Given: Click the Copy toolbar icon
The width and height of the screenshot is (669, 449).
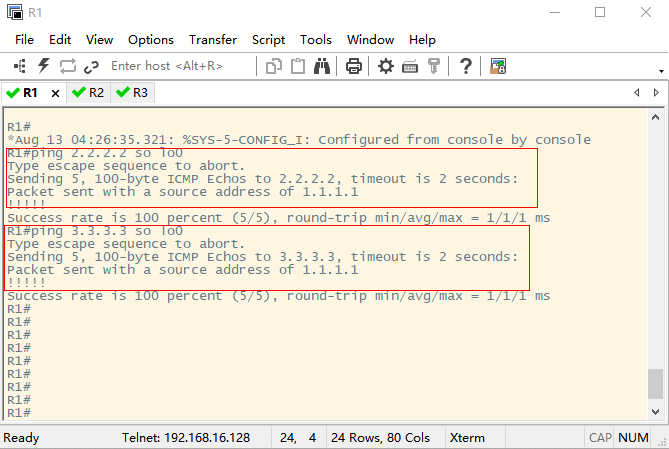Looking at the screenshot, I should click(x=273, y=67).
